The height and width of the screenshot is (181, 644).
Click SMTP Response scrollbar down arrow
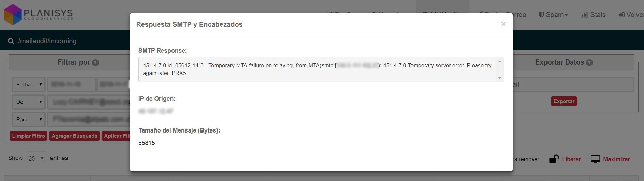pos(500,78)
